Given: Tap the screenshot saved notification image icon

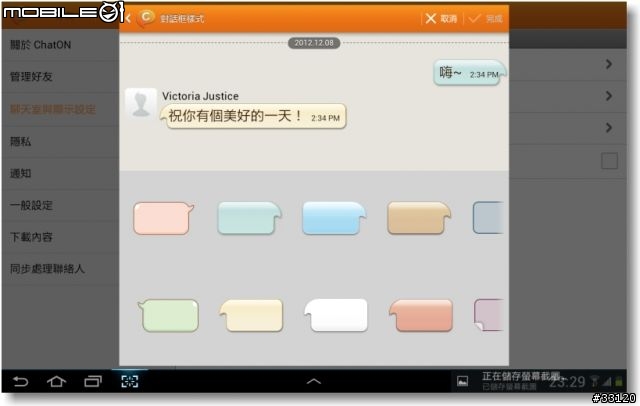Looking at the screenshot, I should coord(462,382).
